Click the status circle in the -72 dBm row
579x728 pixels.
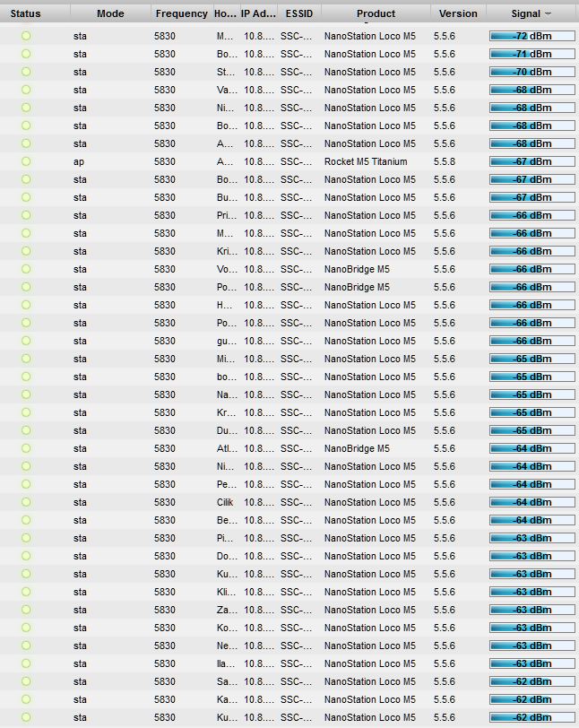tap(26, 36)
